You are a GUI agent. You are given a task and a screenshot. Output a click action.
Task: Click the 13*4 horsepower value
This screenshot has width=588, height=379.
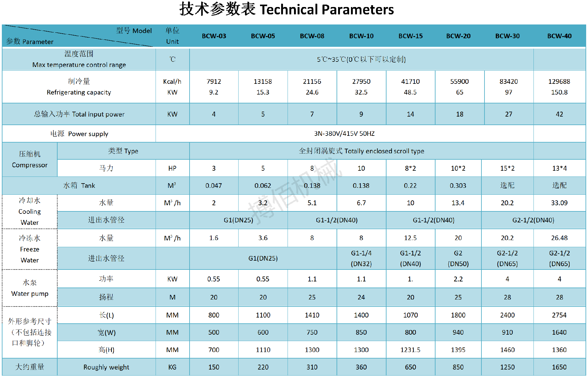[559, 168]
